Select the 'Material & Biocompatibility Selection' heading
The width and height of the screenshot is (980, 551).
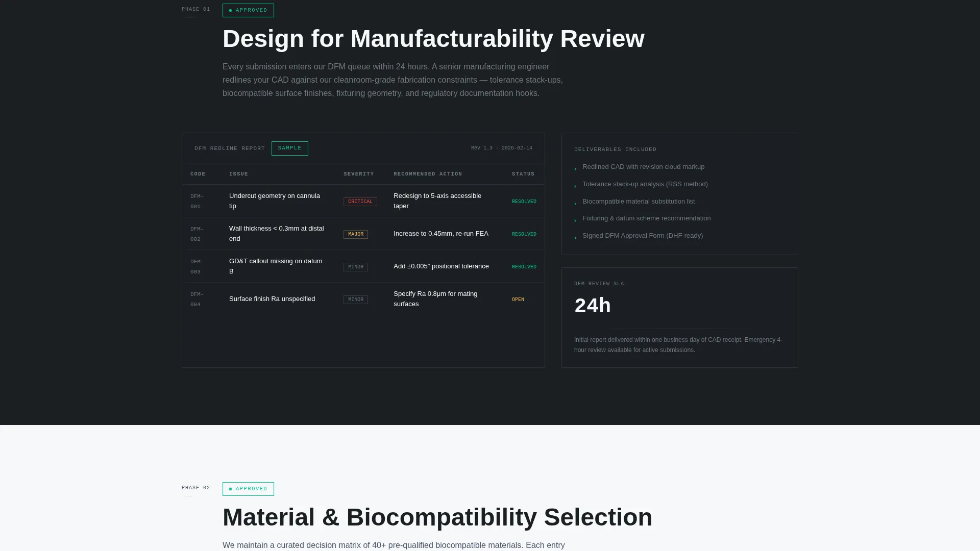pyautogui.click(x=437, y=517)
